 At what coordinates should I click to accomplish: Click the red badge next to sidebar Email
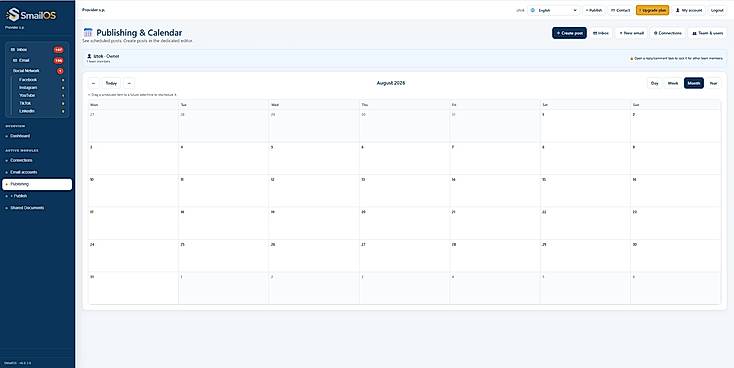point(59,60)
